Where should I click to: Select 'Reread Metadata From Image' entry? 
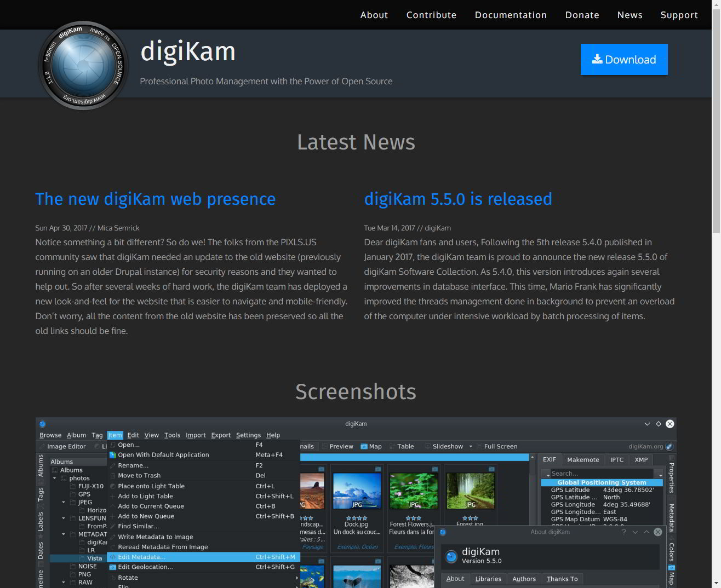(x=204, y=547)
